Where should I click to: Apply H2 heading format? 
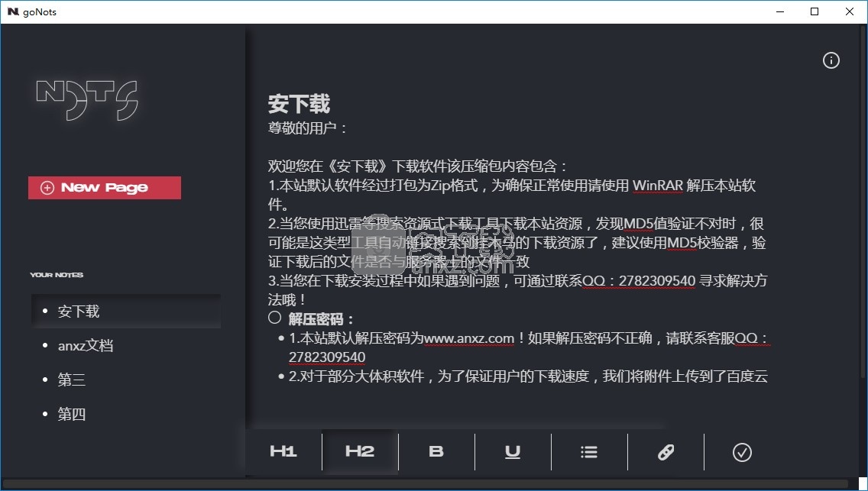(x=360, y=452)
